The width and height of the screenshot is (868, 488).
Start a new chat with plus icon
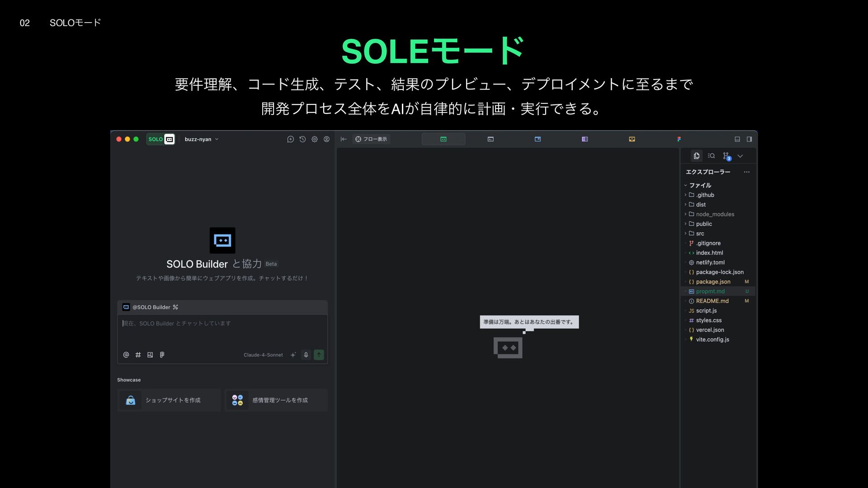[x=290, y=139]
